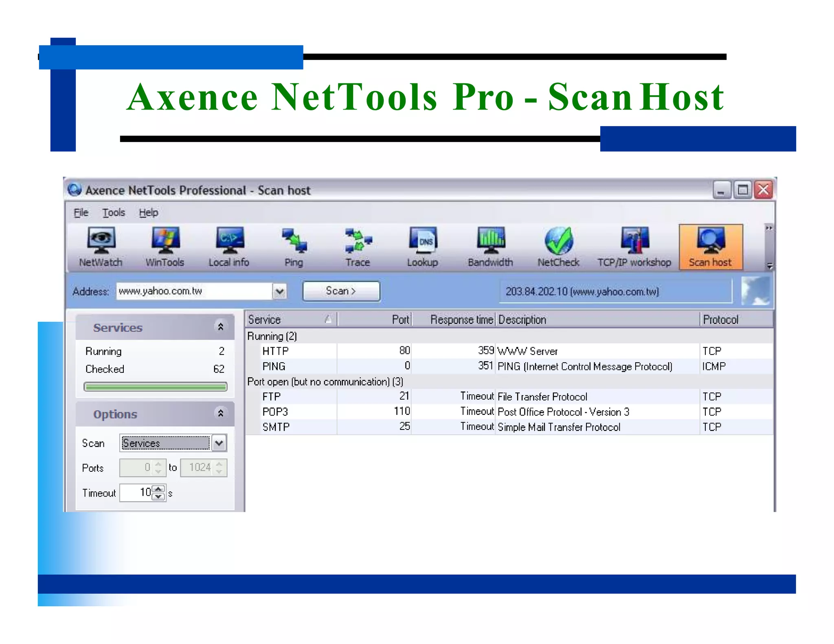This screenshot has width=834, height=644.
Task: Open the Local info tool
Action: click(229, 247)
